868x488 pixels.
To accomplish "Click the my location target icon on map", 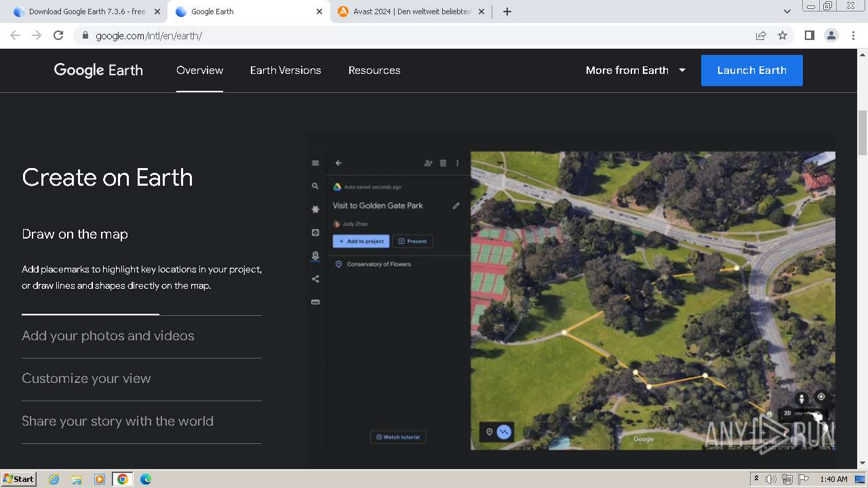I will tap(821, 396).
